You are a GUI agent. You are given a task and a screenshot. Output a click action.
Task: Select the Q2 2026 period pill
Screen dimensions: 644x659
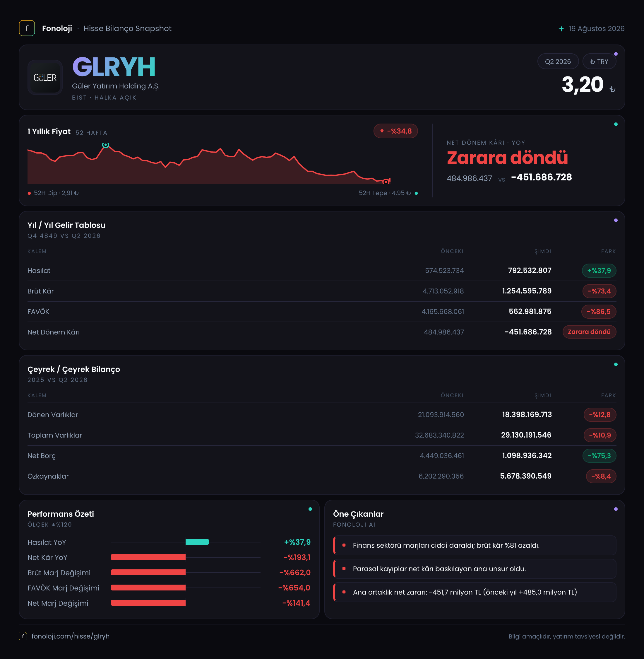click(558, 62)
